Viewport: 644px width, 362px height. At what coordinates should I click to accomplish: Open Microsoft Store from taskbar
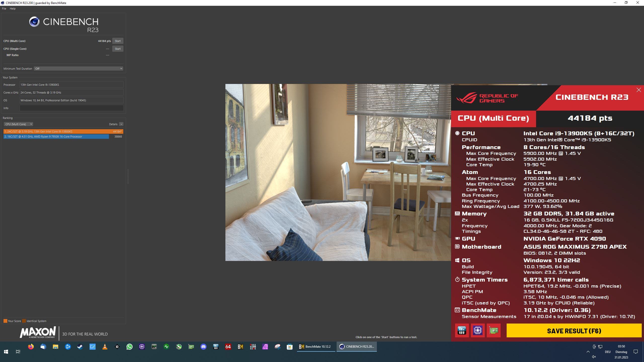pyautogui.click(x=290, y=347)
